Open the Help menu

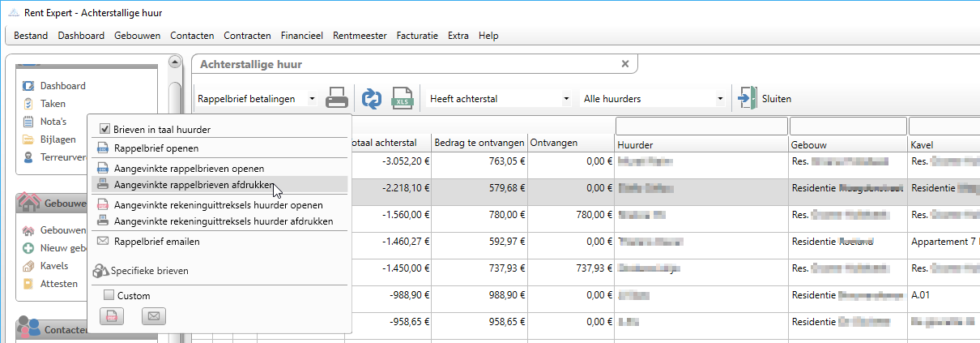point(488,36)
